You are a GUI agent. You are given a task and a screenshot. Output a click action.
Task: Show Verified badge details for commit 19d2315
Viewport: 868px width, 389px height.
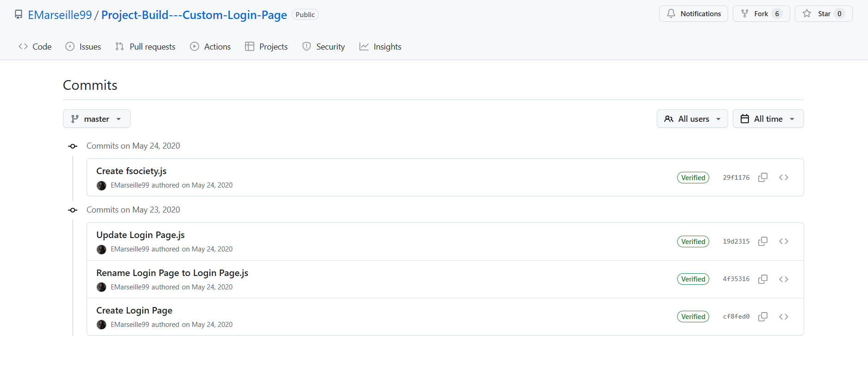[x=693, y=242]
